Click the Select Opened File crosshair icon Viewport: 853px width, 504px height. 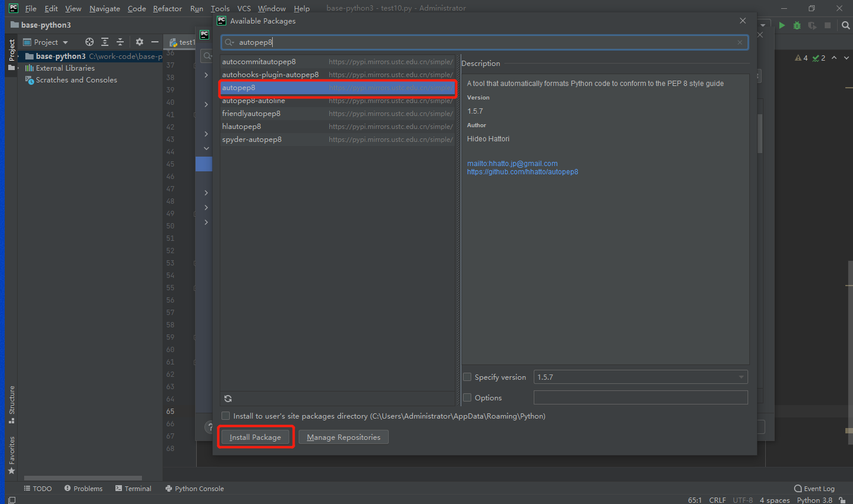90,42
